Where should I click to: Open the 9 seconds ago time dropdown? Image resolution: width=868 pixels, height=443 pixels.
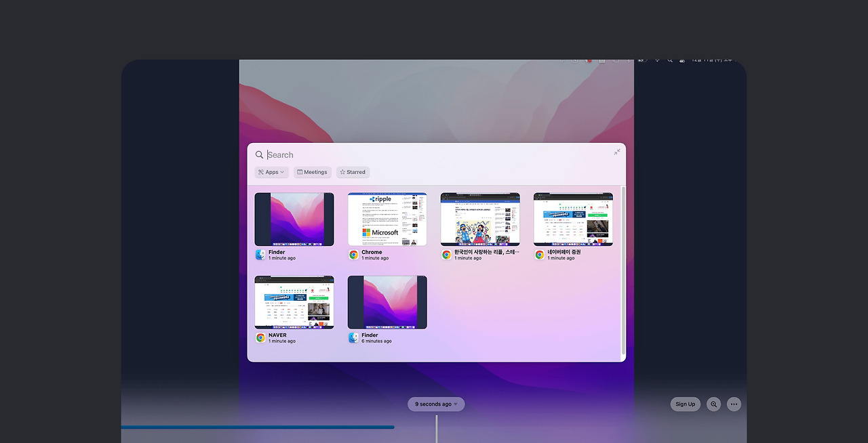pyautogui.click(x=436, y=404)
